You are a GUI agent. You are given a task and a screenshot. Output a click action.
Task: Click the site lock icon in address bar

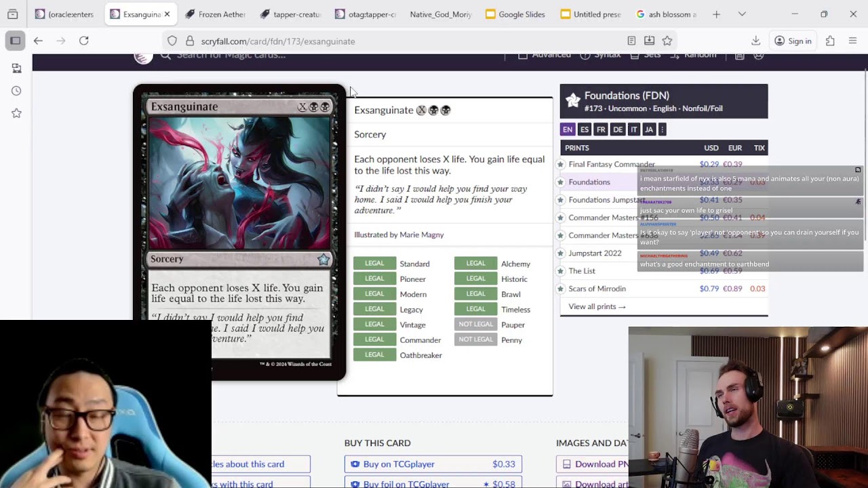[190, 41]
